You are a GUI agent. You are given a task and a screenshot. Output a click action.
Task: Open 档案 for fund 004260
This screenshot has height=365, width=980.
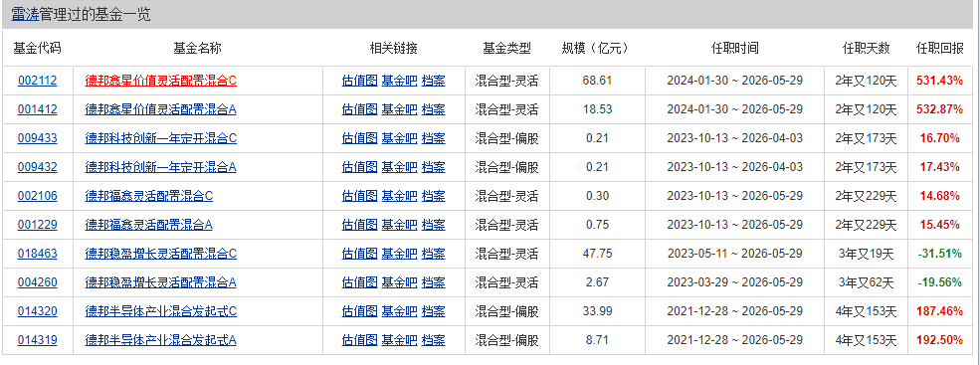[x=433, y=282]
